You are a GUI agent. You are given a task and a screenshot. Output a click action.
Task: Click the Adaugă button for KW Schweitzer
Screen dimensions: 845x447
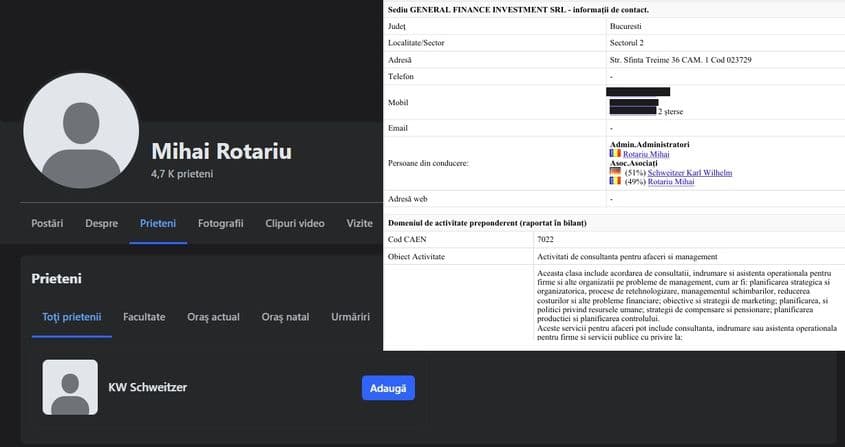click(x=388, y=388)
